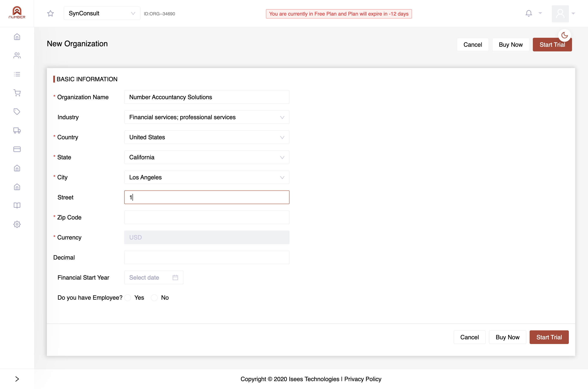Click the bottom Start Trial button
Image resolution: width=588 pixels, height=389 pixels.
(549, 337)
